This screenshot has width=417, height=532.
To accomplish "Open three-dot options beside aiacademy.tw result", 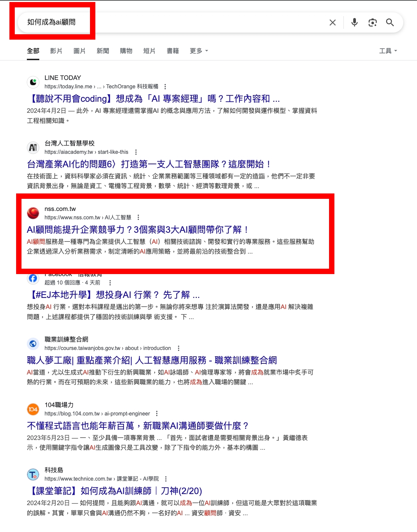I will (136, 152).
